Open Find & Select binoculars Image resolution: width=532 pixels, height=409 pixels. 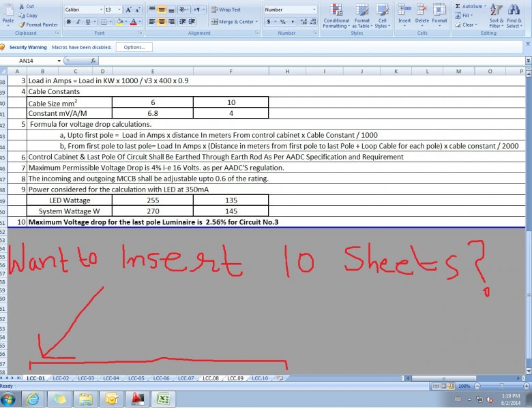514,16
